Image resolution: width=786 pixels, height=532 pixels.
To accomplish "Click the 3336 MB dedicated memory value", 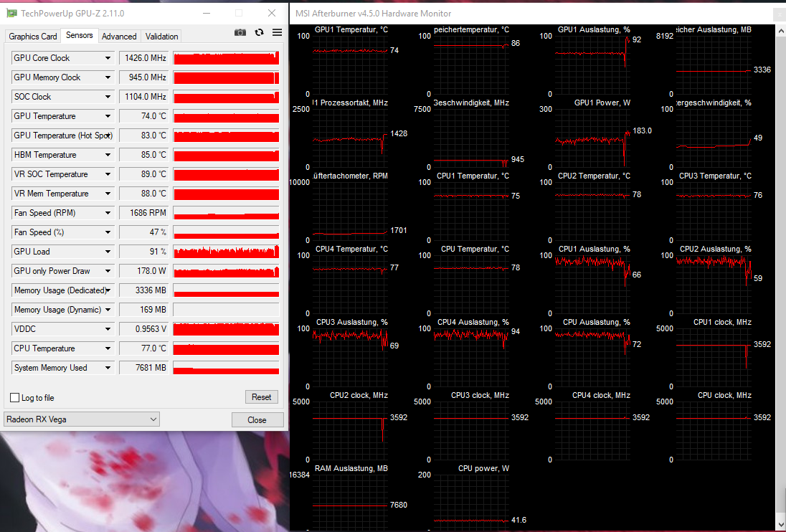I will (146, 290).
